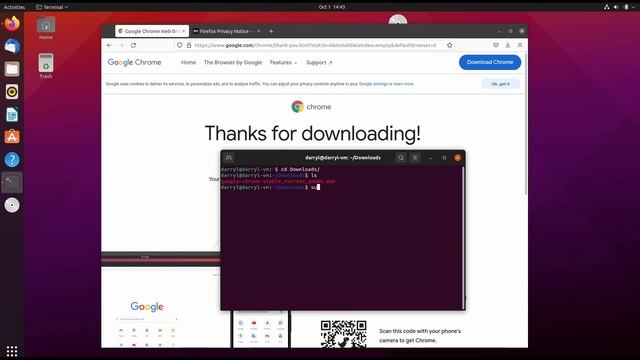Screen dimensions: 640x360
Task: Click the Firefox forward arrow
Action: coord(121,45)
